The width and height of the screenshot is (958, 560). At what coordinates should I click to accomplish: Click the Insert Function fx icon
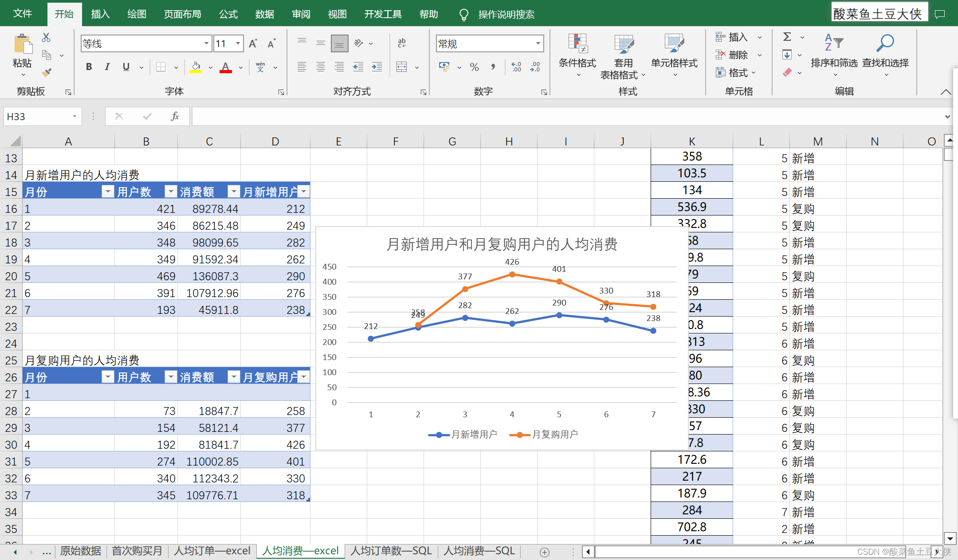pos(175,117)
